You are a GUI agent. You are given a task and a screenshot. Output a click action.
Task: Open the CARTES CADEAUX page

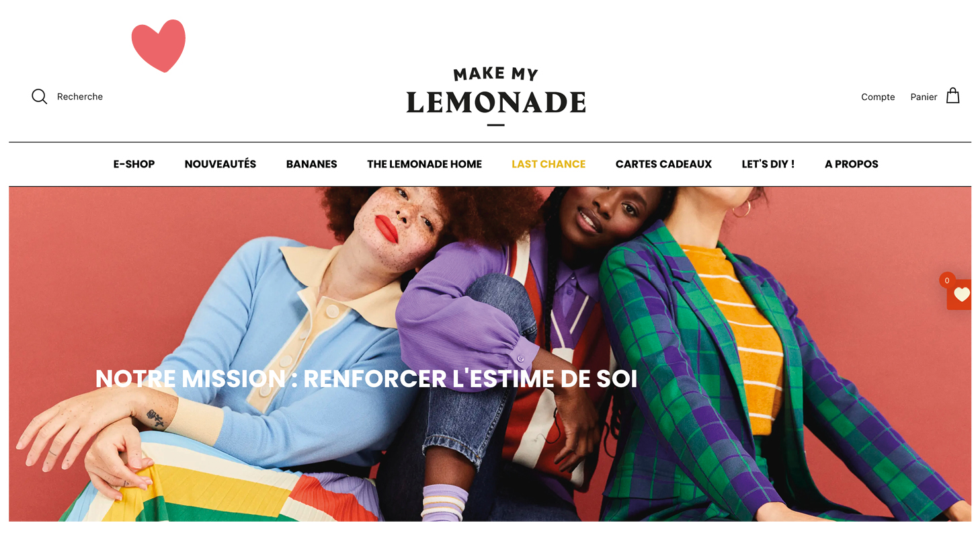point(663,164)
